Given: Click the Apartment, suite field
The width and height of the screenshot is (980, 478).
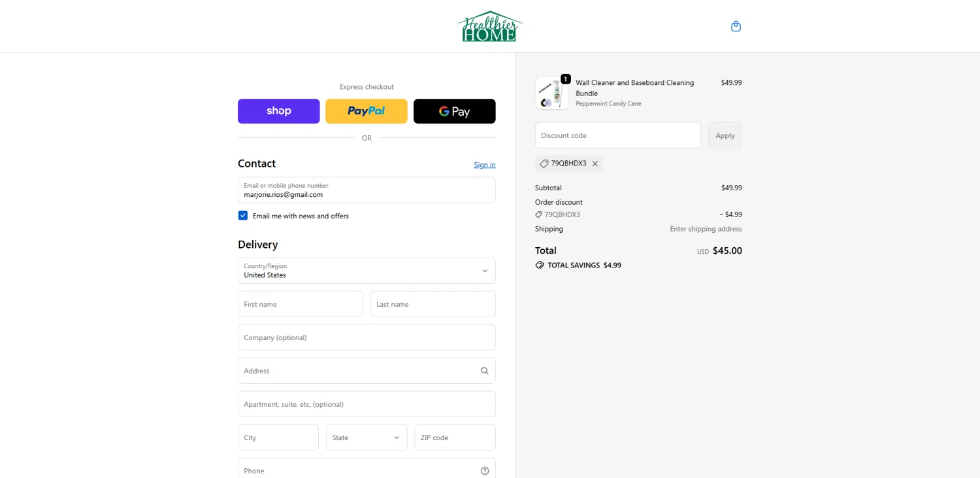Looking at the screenshot, I should [x=367, y=404].
